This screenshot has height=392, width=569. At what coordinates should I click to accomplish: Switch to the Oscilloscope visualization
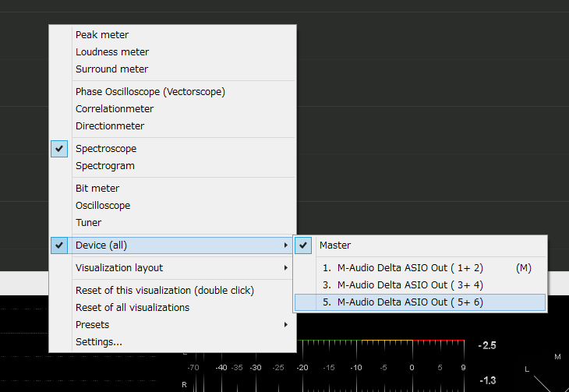tap(173, 206)
